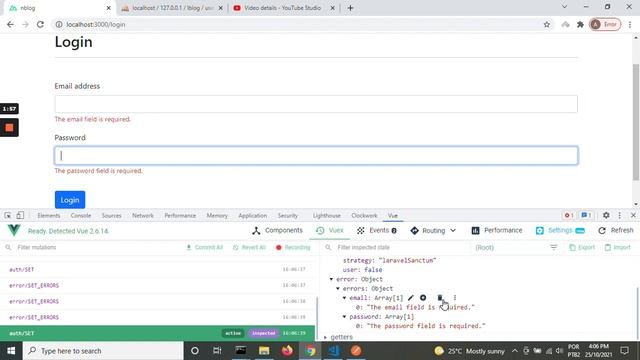Click the DevTools blue issues count badge
Image resolution: width=640 pixels, height=360 pixels.
[586, 215]
